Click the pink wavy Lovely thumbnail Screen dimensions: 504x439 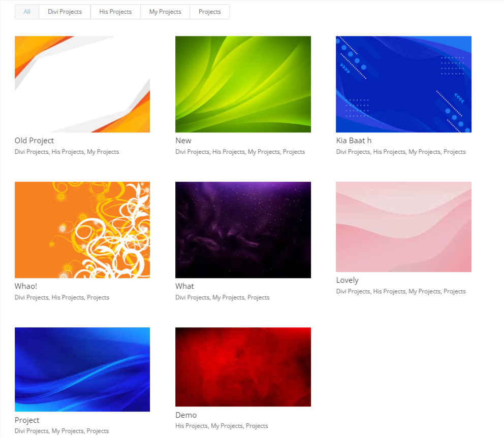pyautogui.click(x=403, y=227)
